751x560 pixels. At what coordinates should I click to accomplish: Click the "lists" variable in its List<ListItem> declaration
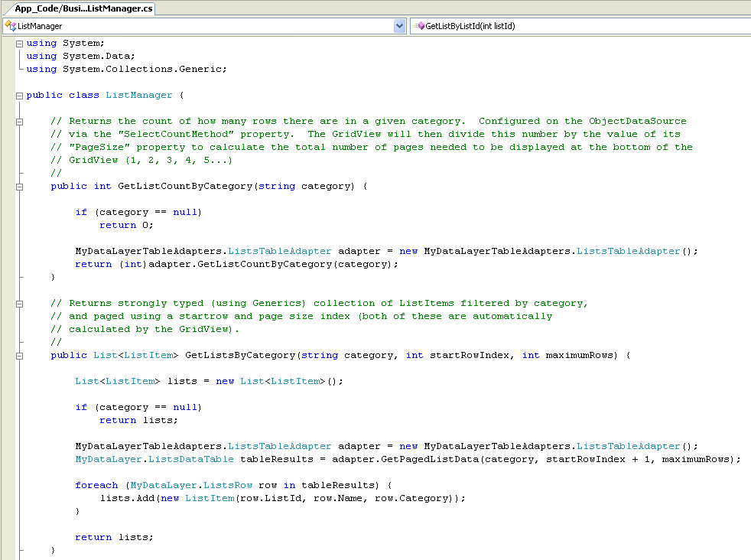(183, 381)
